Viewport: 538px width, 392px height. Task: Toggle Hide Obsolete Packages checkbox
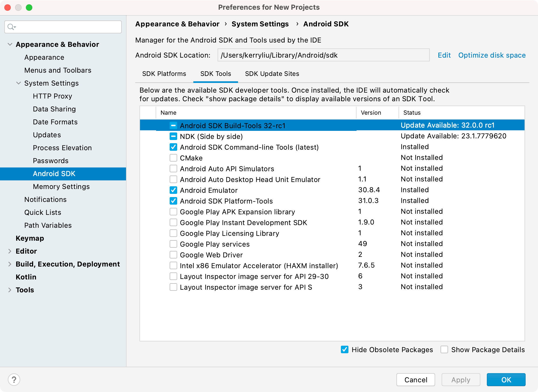tap(345, 349)
